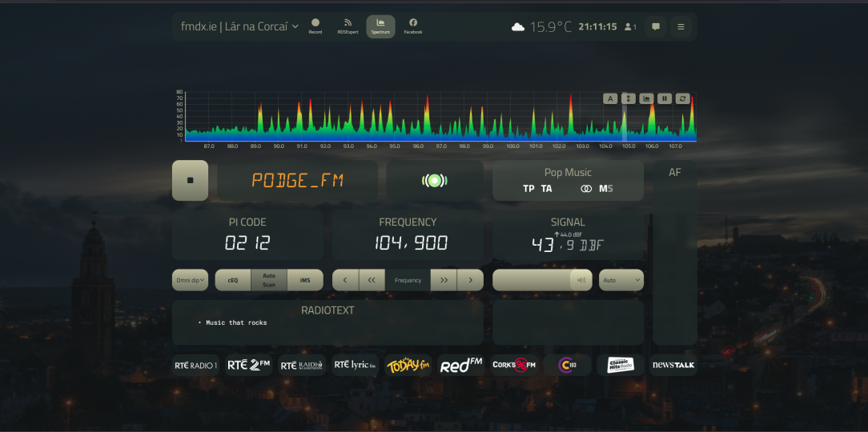Click the Record icon in top bar
This screenshot has width=868, height=432.
[x=315, y=26]
